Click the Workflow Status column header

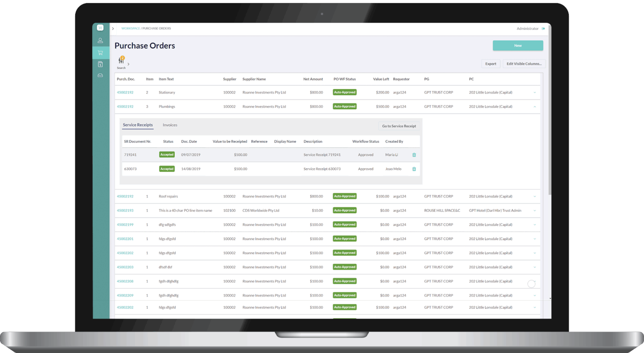[x=366, y=141]
